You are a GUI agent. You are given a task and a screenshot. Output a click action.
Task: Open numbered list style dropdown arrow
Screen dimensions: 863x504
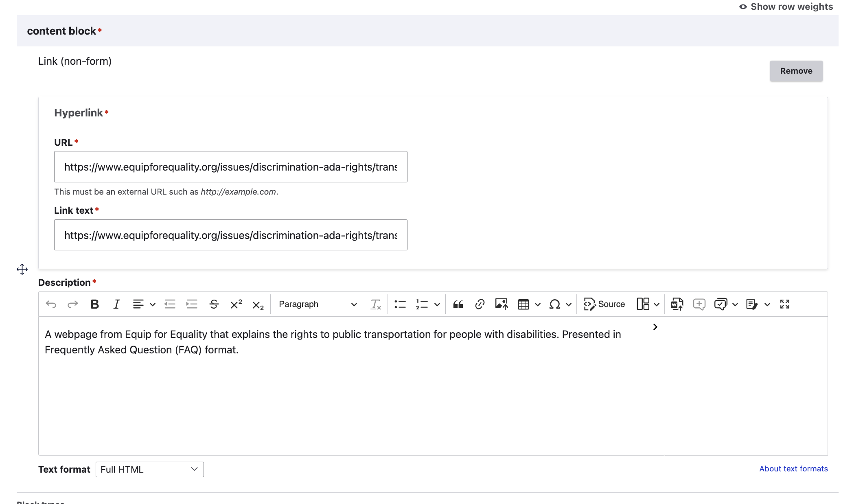[x=437, y=304]
